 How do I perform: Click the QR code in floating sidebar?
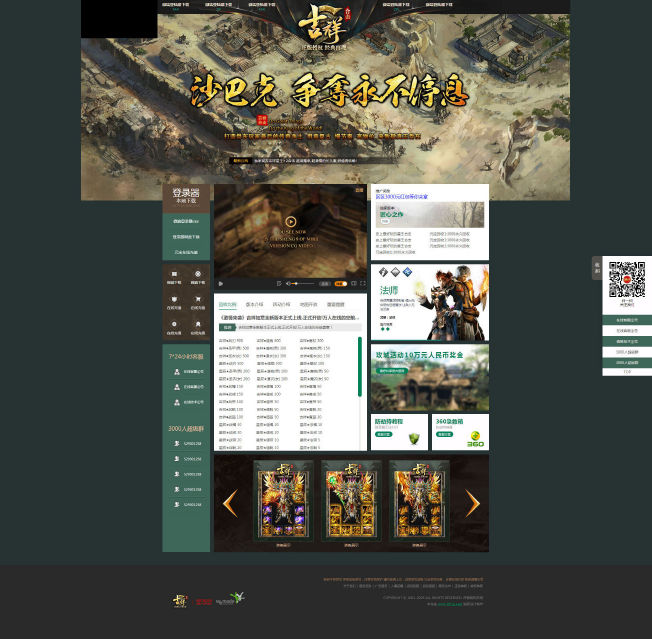tap(627, 279)
